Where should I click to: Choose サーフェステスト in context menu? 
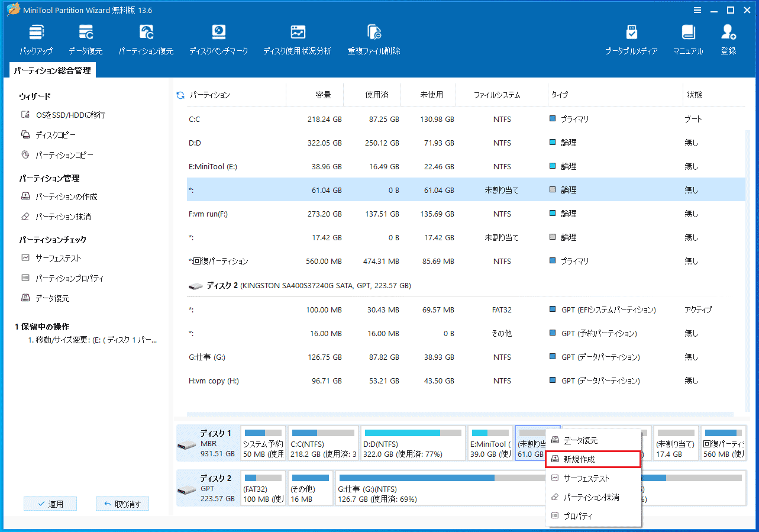pyautogui.click(x=593, y=478)
